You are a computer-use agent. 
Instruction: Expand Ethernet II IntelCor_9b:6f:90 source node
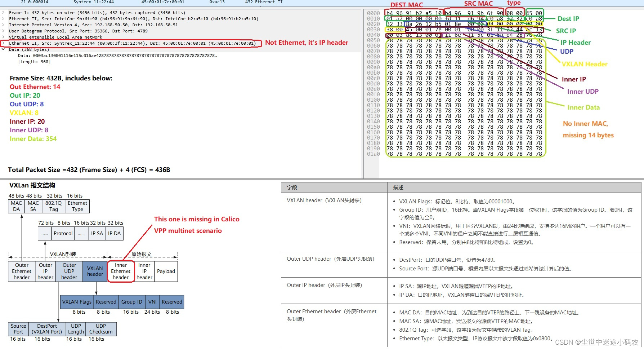pyautogui.click(x=3, y=19)
